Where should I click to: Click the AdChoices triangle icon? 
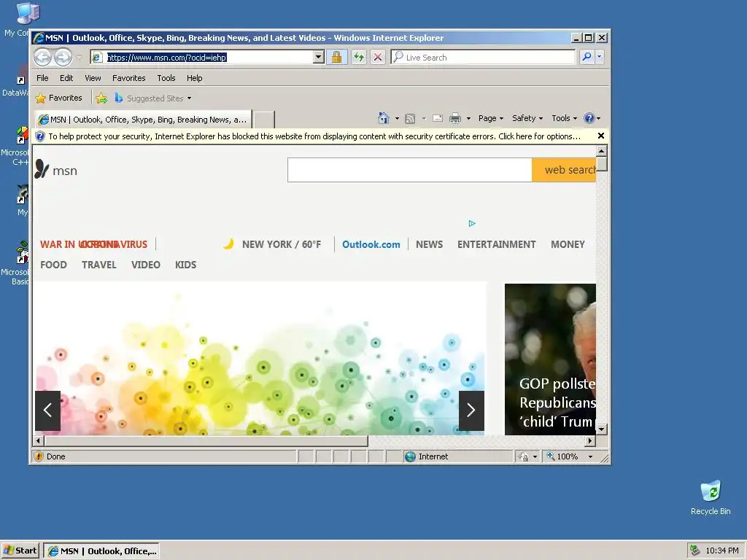472,223
